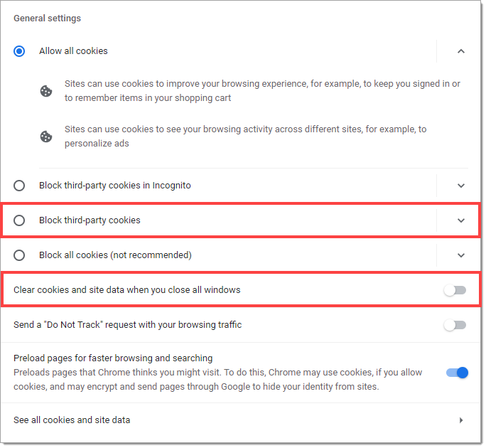Enable Clear cookies when you close all windows
The width and height of the screenshot is (486, 448).
pyautogui.click(x=455, y=290)
